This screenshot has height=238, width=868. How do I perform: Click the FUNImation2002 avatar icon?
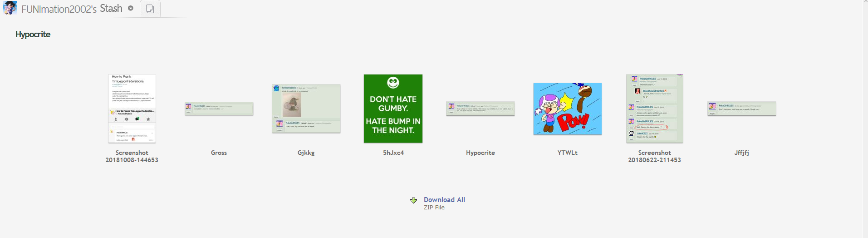tap(10, 8)
